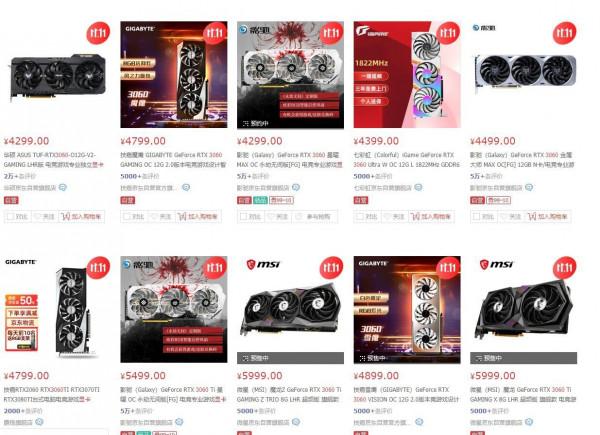This screenshot has width=600, height=435.
Task: Click customer-service icon next to Colorful store
Action: pos(418,187)
